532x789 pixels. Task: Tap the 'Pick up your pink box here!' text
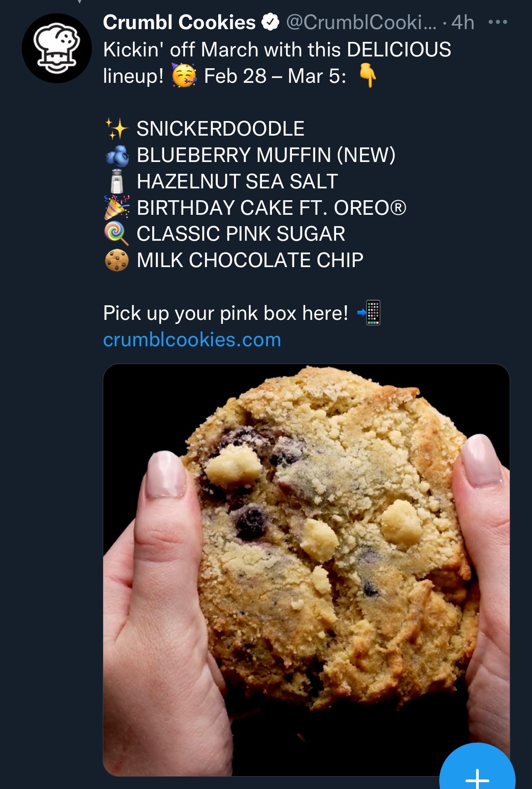[x=226, y=313]
